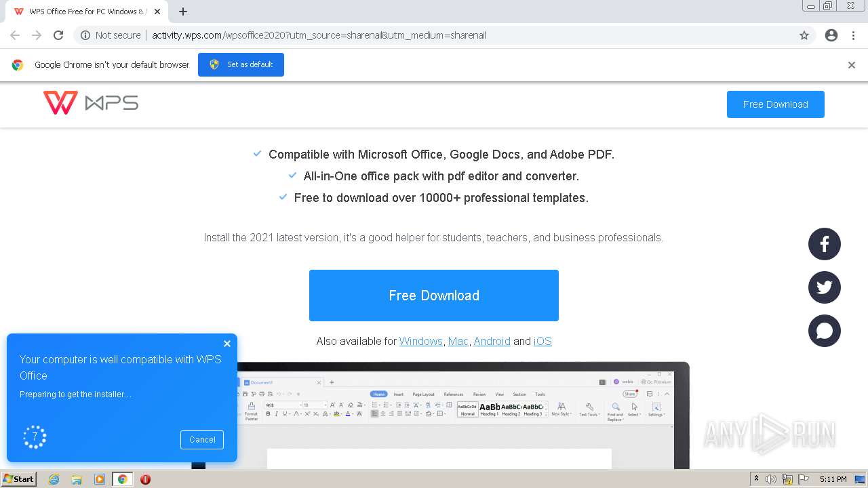Switch to the Chrome taskbar icon

click(x=122, y=479)
